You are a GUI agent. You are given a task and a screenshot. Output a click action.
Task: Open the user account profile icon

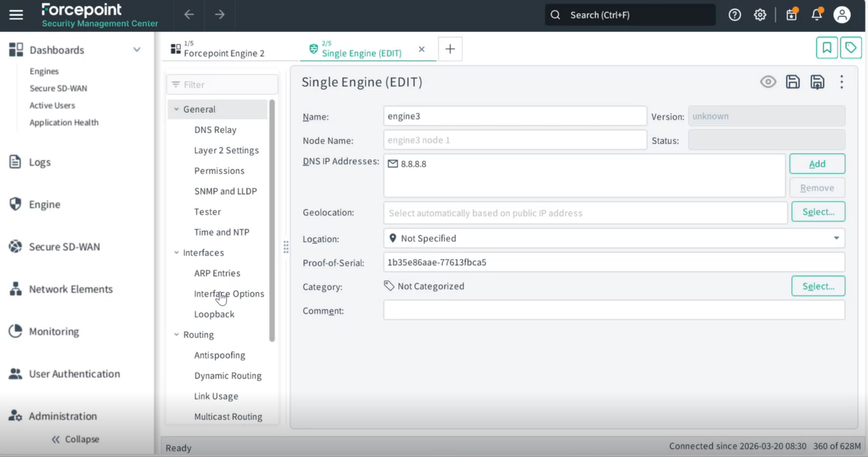click(842, 15)
